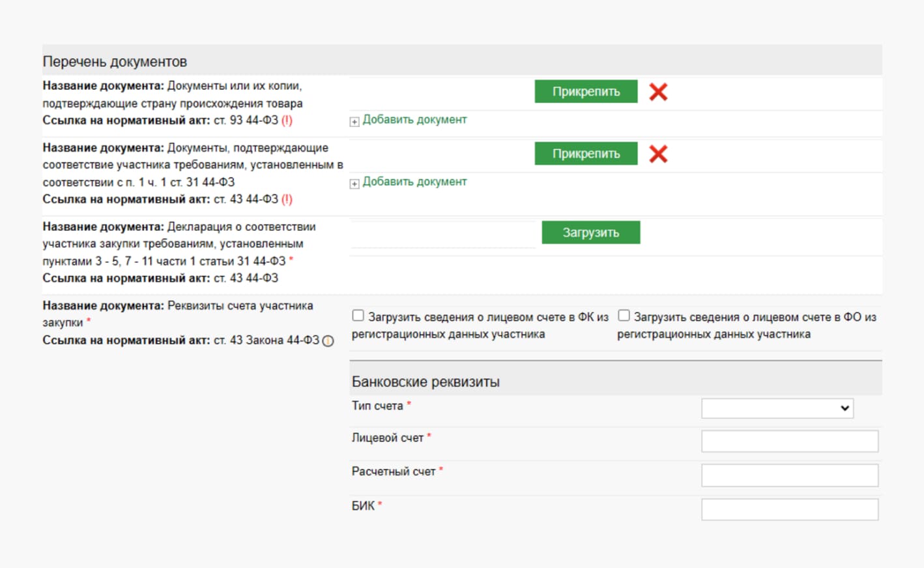Click plus icon in participant compliance documents row

354,183
